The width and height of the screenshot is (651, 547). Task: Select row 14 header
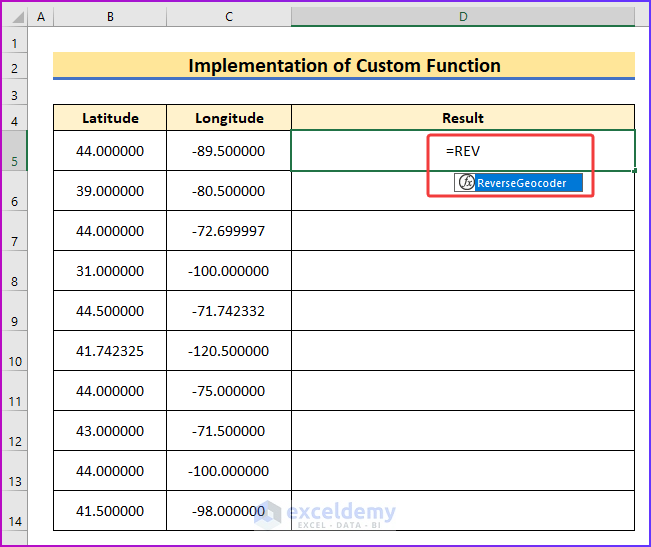[x=15, y=510]
